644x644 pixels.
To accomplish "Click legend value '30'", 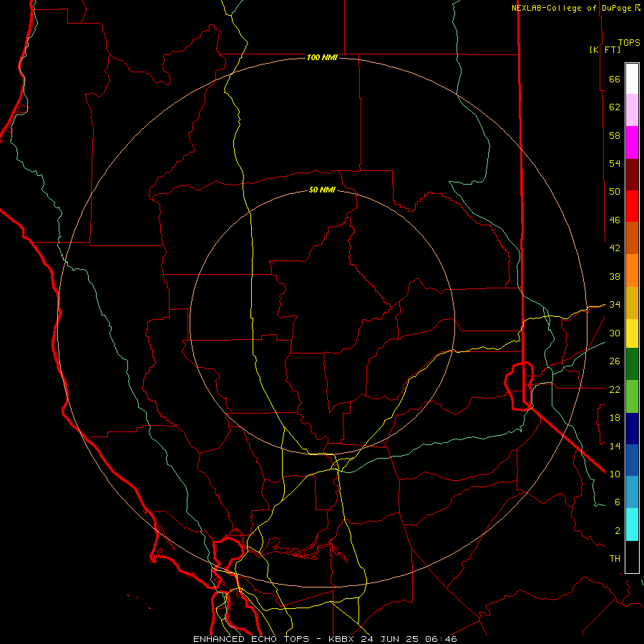I will tap(615, 333).
